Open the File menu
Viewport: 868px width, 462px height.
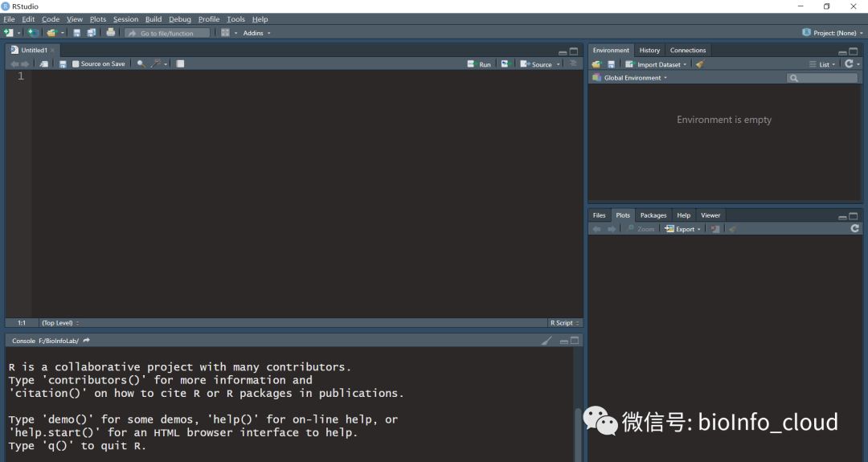[x=10, y=19]
